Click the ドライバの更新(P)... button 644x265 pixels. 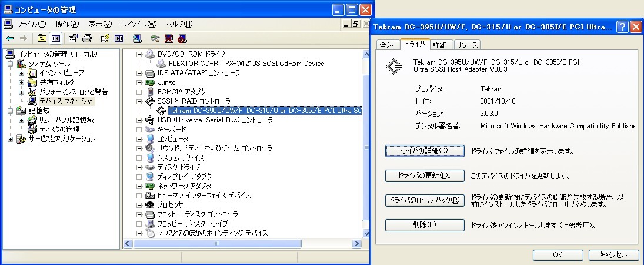click(x=425, y=175)
